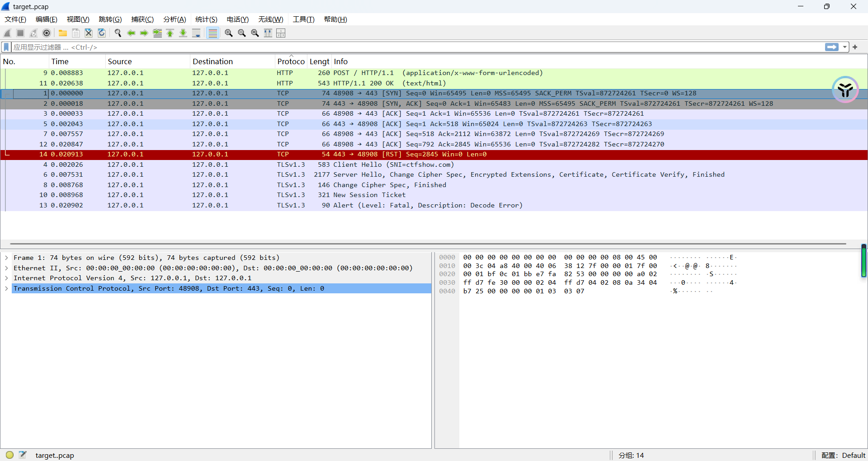Restart the current capture

pos(33,33)
